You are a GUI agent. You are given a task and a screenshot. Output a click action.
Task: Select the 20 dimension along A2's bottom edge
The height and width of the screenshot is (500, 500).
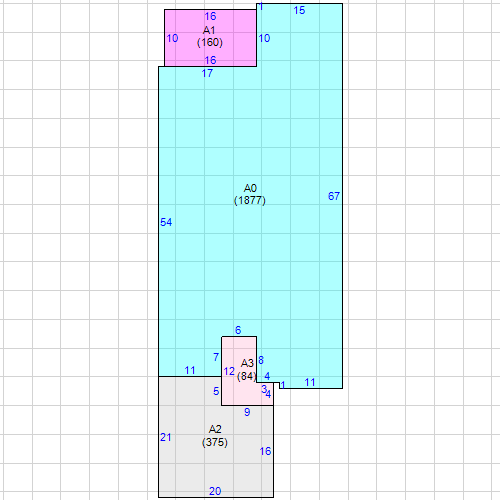click(215, 491)
